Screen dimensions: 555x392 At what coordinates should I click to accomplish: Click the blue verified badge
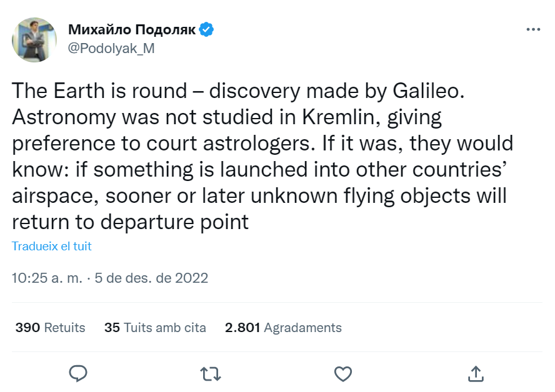pyautogui.click(x=207, y=29)
